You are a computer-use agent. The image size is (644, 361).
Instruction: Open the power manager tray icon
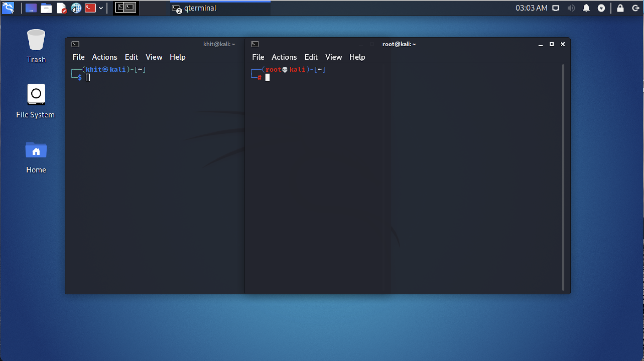coord(601,8)
